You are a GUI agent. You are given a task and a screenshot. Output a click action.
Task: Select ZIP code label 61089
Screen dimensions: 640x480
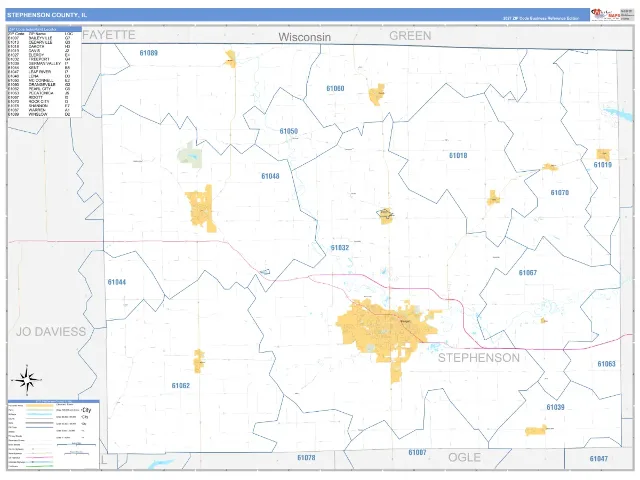[149, 53]
